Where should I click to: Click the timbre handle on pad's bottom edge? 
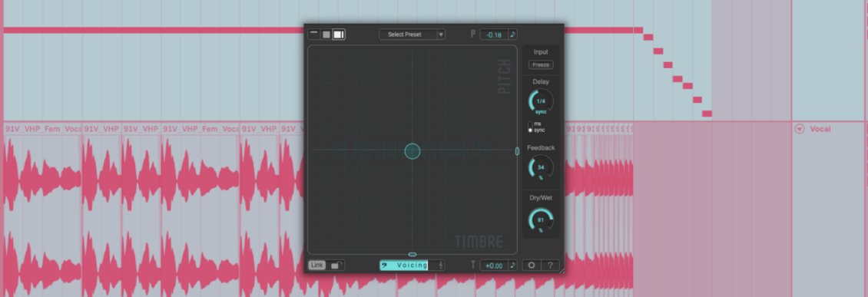click(x=412, y=255)
